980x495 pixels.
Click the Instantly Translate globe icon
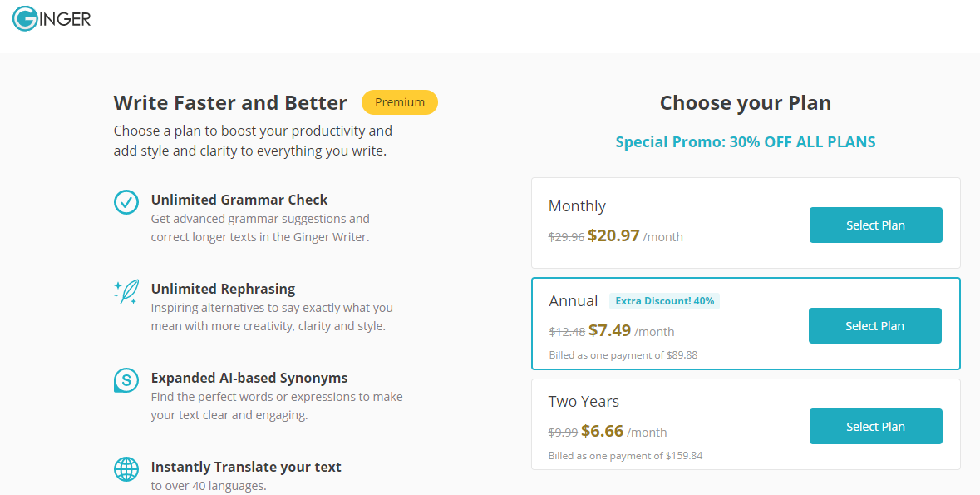click(126, 468)
